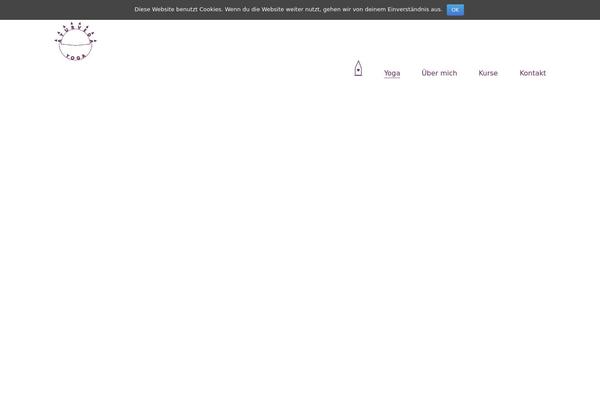Navigate to the Über mich page
The image size is (600, 400).
[439, 73]
